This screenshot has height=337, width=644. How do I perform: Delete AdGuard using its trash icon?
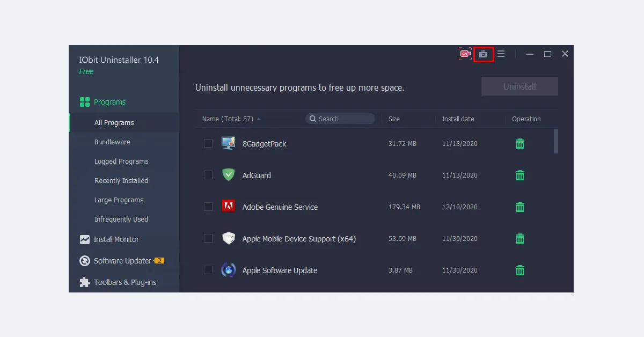(519, 175)
